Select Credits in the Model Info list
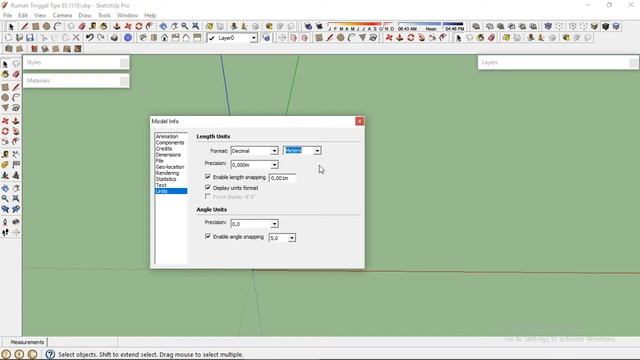Image resolution: width=640 pixels, height=360 pixels. [x=164, y=149]
